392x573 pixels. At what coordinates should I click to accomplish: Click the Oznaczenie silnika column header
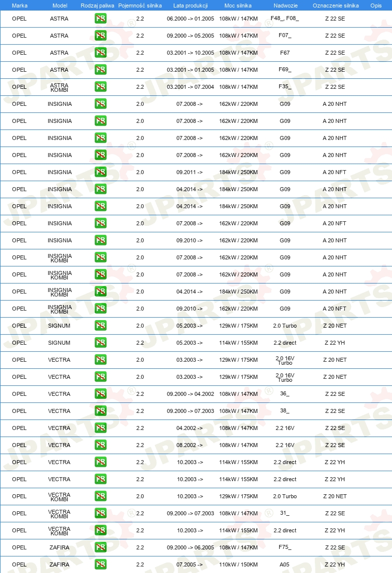pos(336,6)
